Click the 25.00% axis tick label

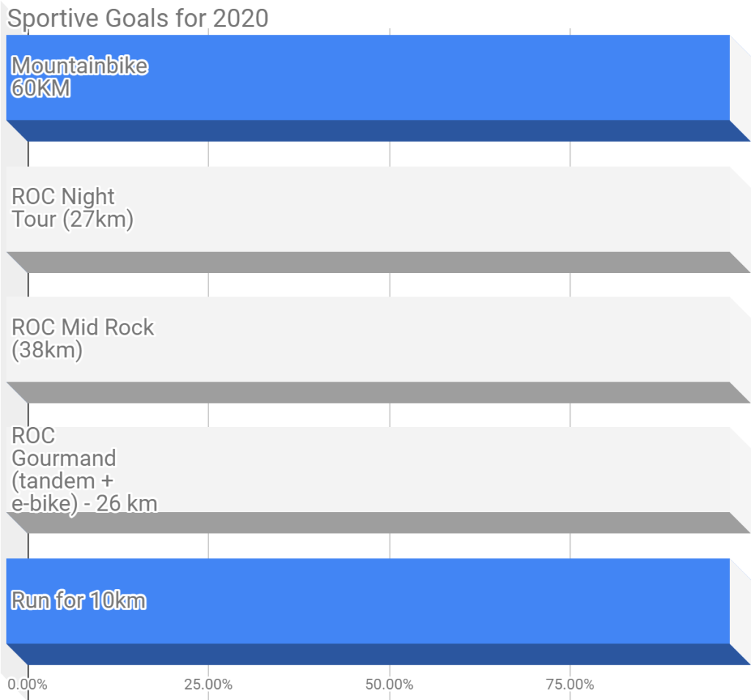[208, 685]
